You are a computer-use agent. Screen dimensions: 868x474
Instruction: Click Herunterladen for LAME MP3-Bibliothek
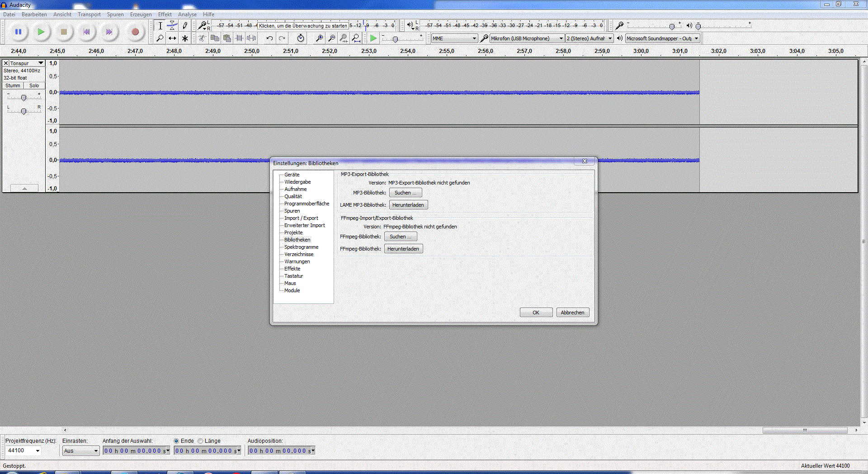coord(408,205)
